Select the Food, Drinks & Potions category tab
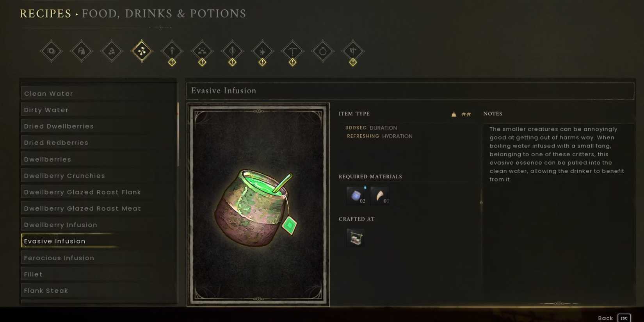644x322 pixels. [x=142, y=51]
